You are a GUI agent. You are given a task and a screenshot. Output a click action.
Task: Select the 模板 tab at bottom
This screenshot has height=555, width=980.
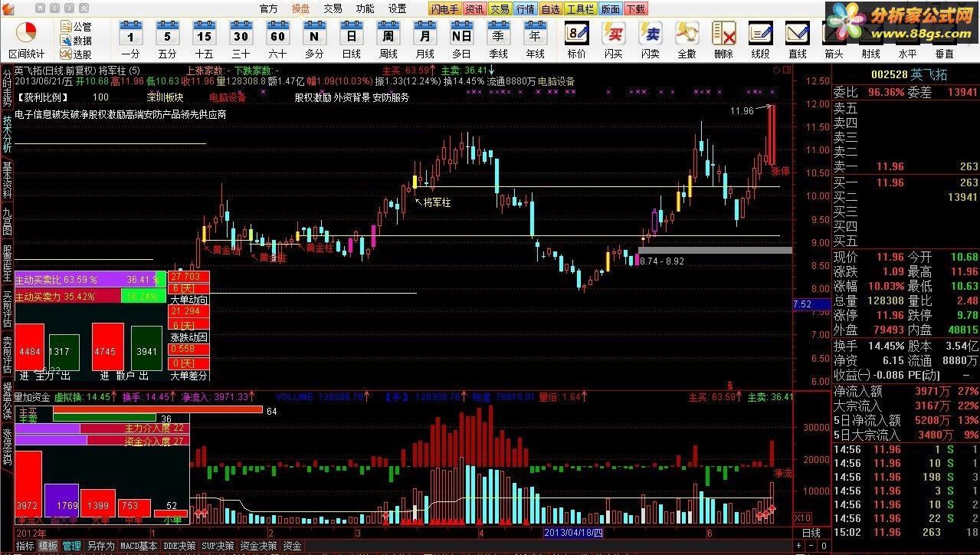pos(48,547)
